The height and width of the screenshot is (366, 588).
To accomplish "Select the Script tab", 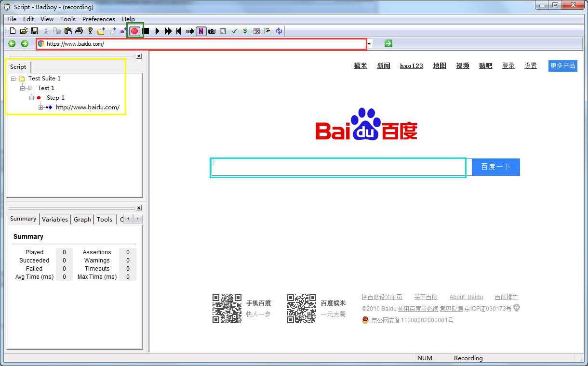I will point(18,66).
